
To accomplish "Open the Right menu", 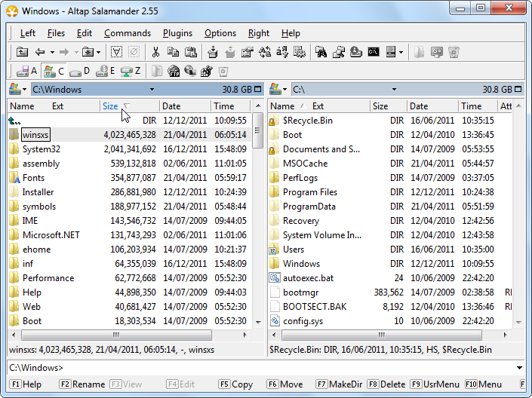I will (259, 33).
